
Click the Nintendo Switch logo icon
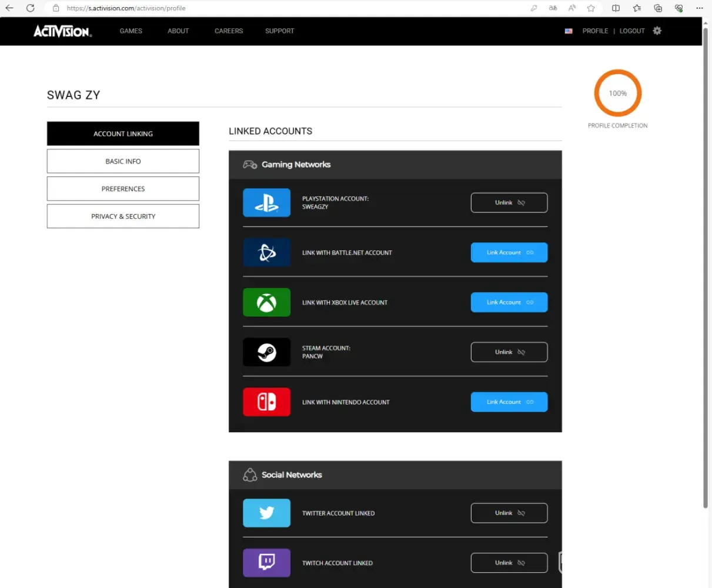(266, 402)
